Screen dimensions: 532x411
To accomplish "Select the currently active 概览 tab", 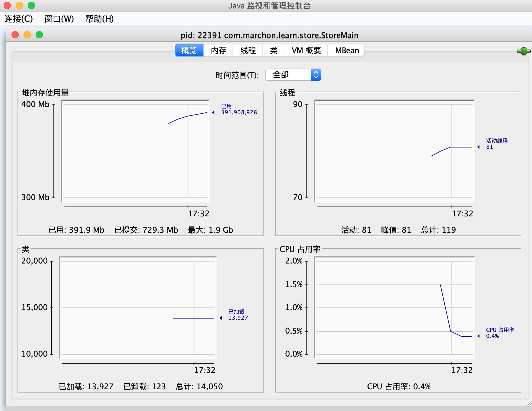I will [189, 50].
